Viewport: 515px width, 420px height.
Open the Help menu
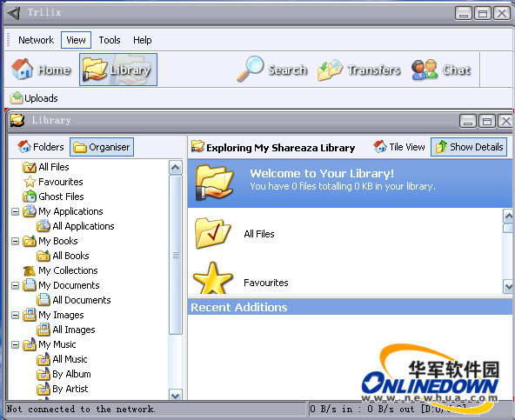[x=142, y=40]
